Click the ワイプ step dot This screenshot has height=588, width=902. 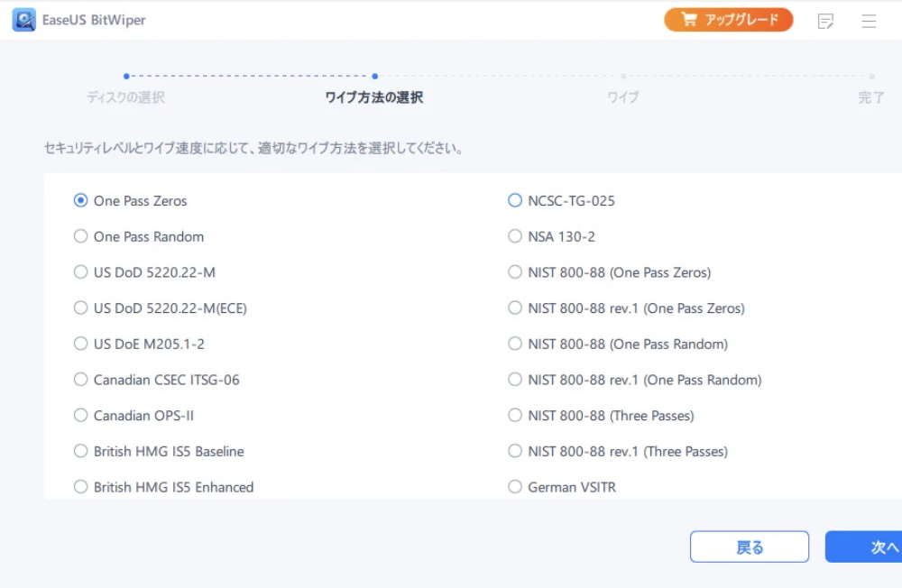[x=622, y=77]
